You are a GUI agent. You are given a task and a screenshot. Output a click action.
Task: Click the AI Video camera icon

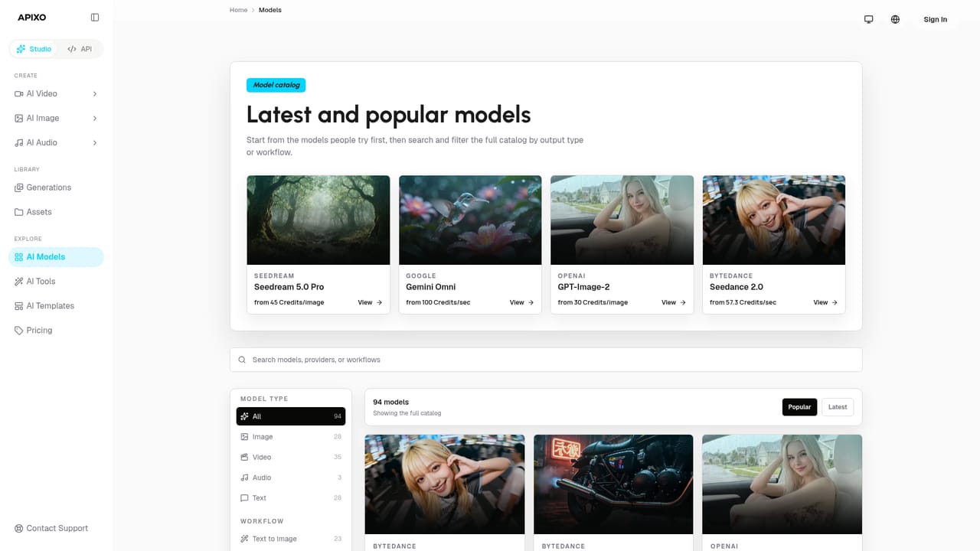tap(19, 93)
